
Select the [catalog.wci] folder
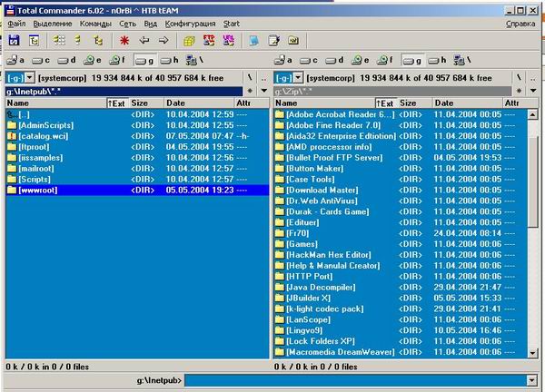137,136
